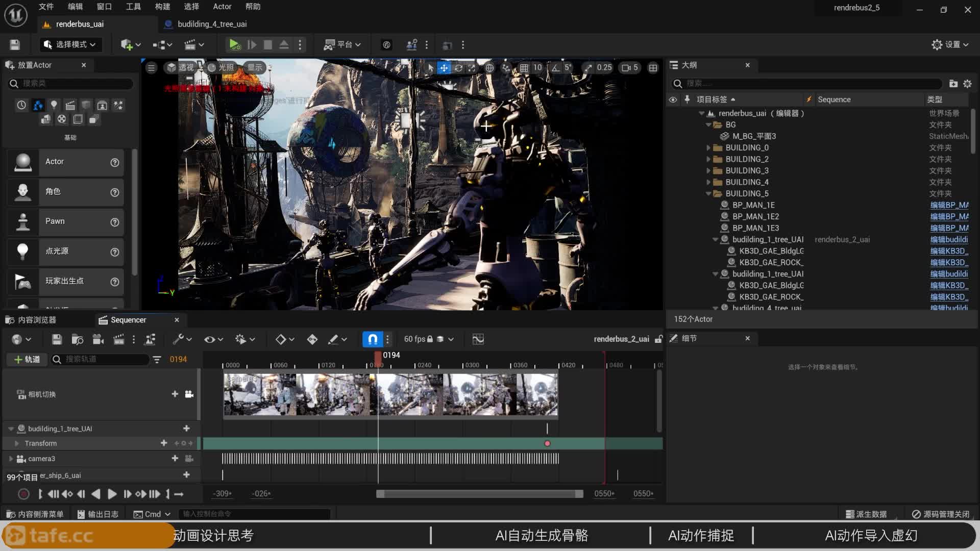Open the 选择模式 mode dropdown
This screenshot has width=980, height=551.
[x=70, y=45]
